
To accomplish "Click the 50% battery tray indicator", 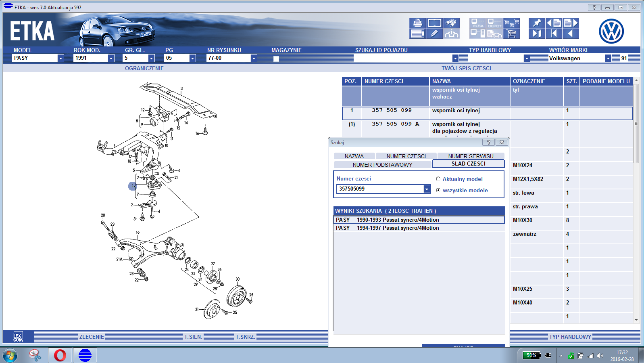I will [x=531, y=355].
